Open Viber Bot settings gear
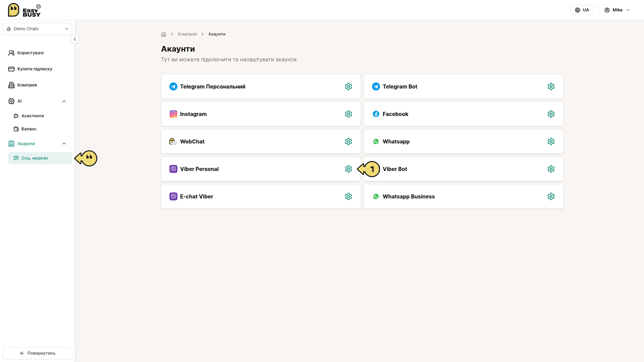The height and width of the screenshot is (362, 644). point(551,169)
